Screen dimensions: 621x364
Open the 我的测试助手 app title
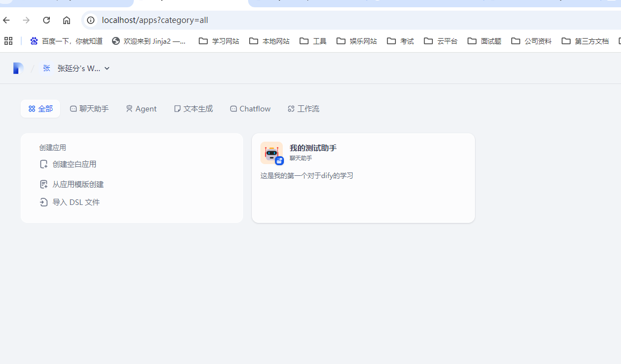(313, 148)
